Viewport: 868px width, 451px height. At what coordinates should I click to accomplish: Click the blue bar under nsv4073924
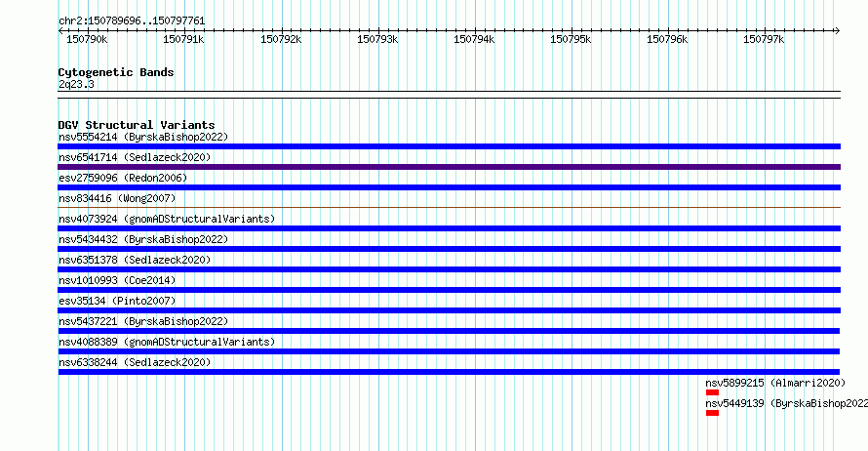[449, 228]
